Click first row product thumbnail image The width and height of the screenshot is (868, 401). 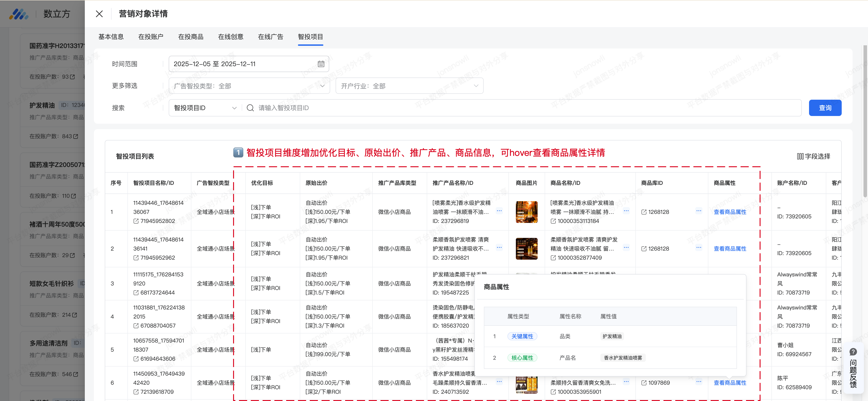pyautogui.click(x=526, y=212)
